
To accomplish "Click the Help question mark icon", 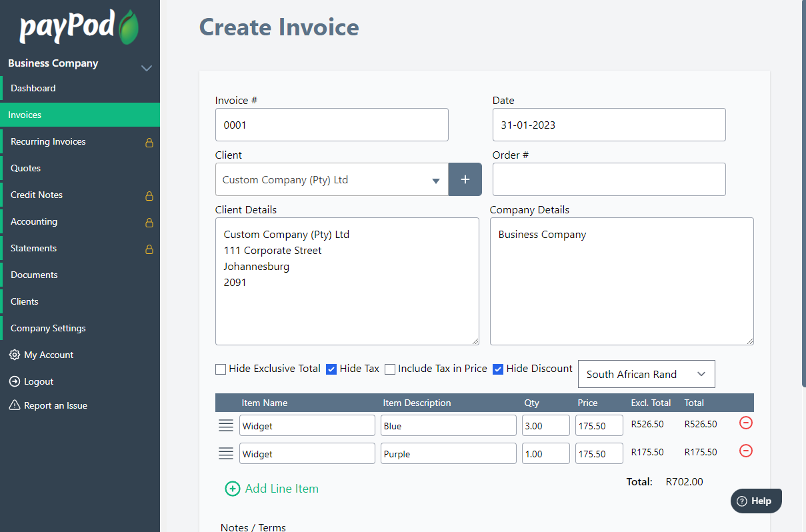I will point(742,501).
